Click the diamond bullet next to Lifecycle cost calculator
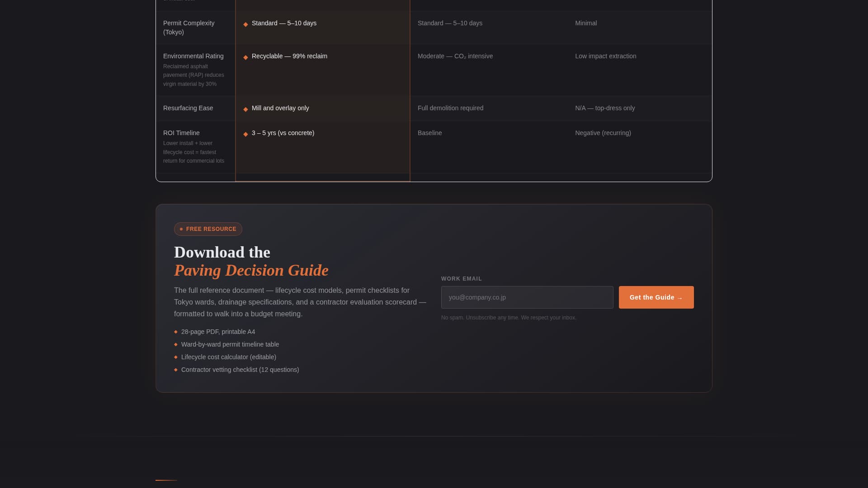The height and width of the screenshot is (488, 868). [x=176, y=357]
